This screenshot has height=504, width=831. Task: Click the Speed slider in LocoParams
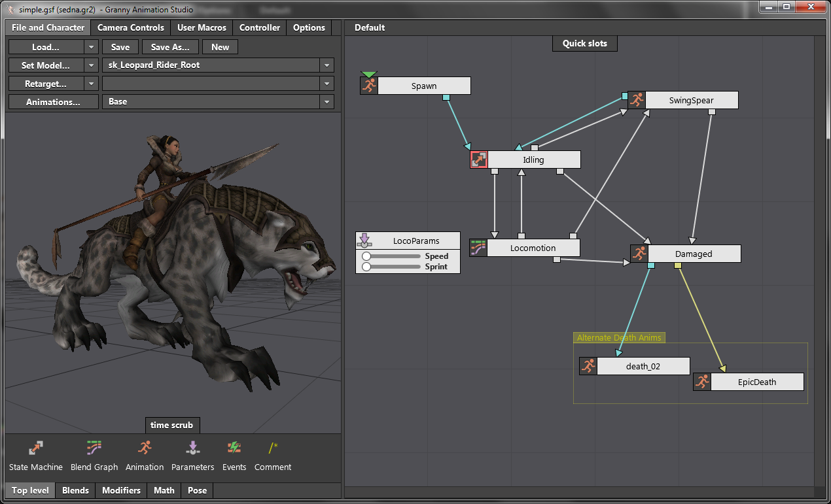[391, 256]
